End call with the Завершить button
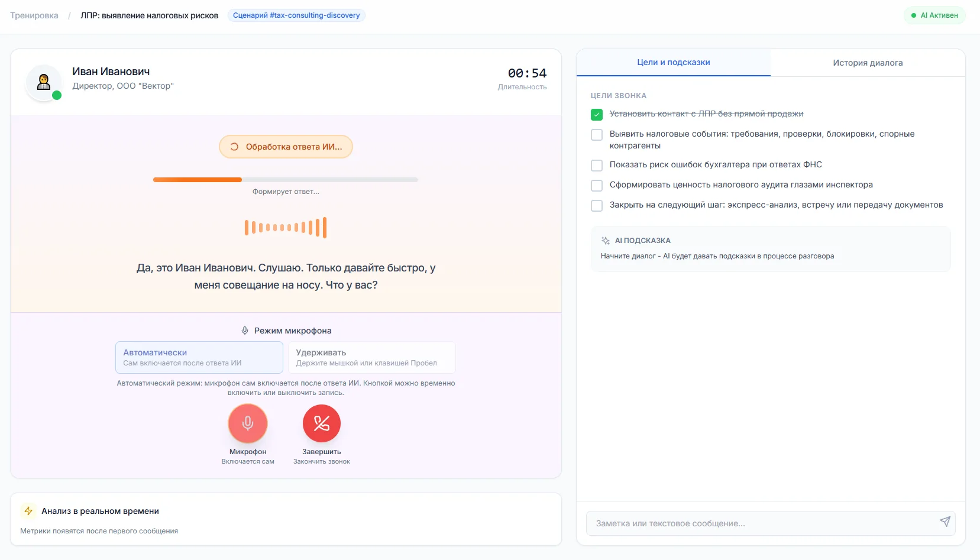The height and width of the screenshot is (560, 980). coord(322,423)
